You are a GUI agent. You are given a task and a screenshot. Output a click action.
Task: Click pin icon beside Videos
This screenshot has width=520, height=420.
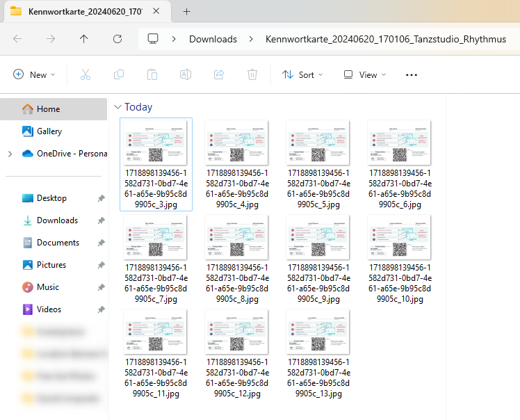101,309
